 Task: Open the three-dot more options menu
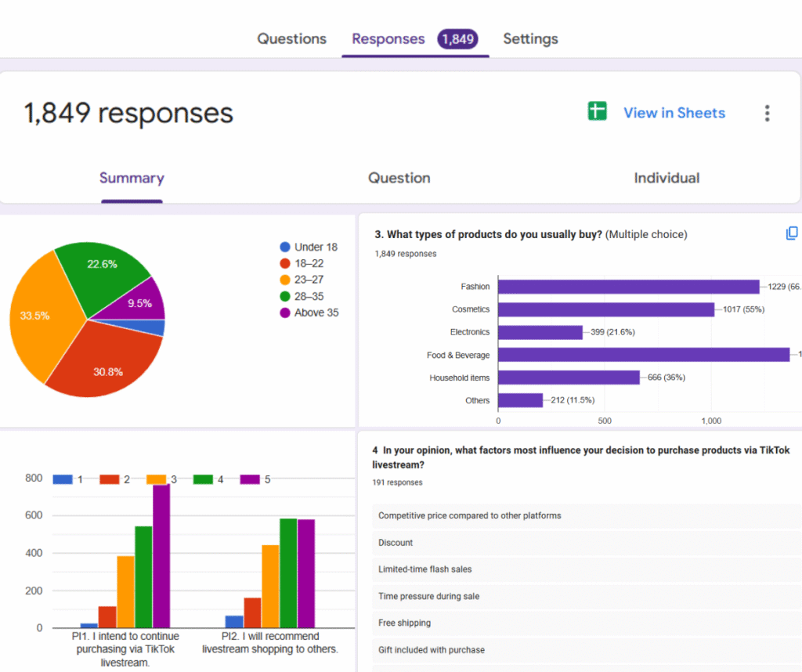click(767, 114)
